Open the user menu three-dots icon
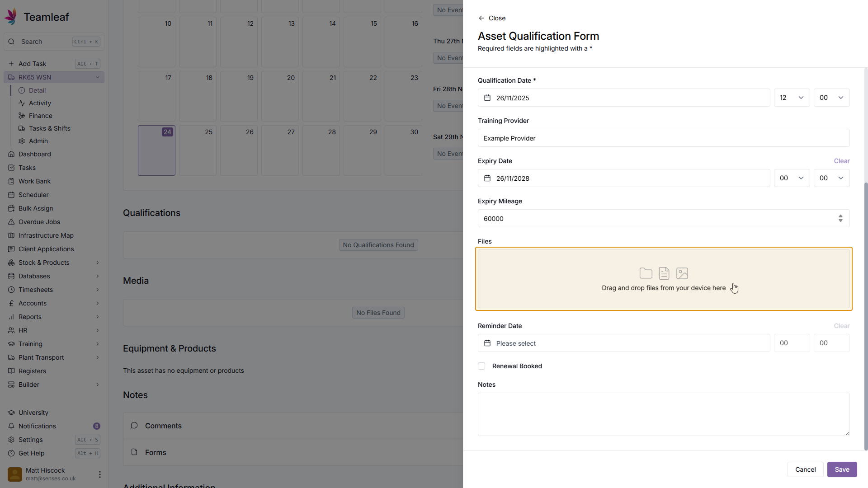The width and height of the screenshot is (868, 488). click(x=99, y=474)
